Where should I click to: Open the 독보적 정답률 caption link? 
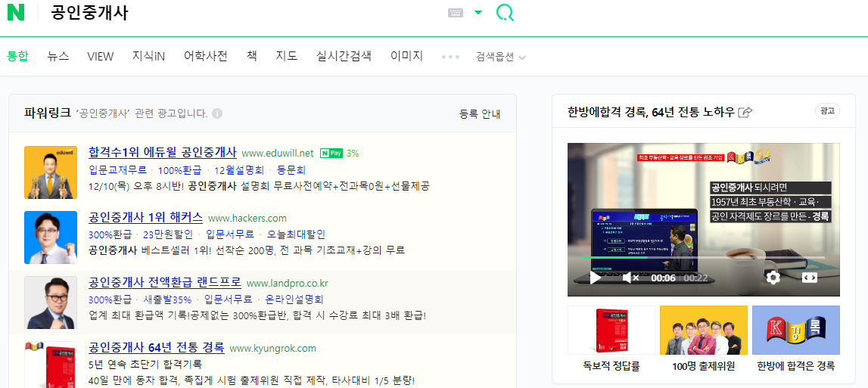click(611, 366)
